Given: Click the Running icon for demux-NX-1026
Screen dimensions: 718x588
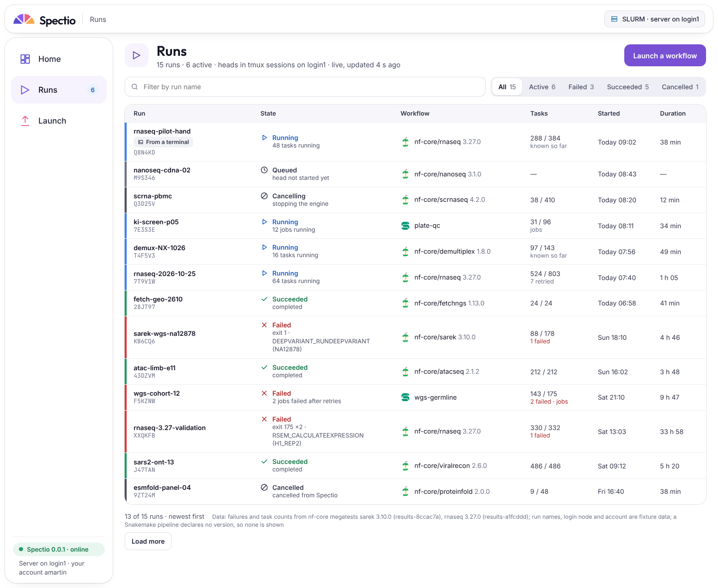Looking at the screenshot, I should point(264,247).
